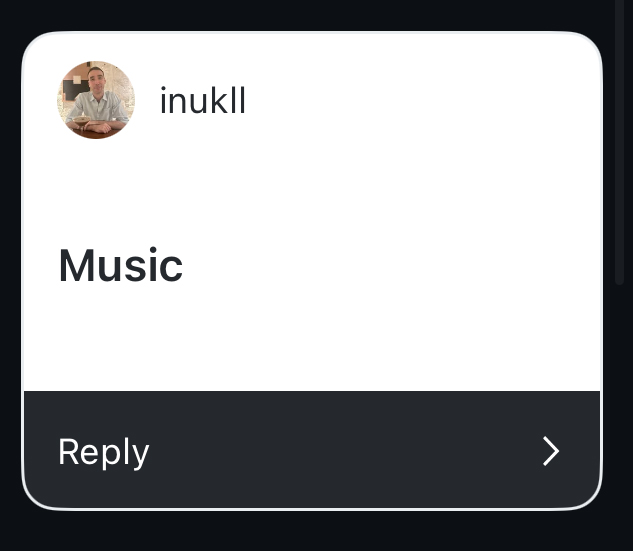
Task: Click the right-edge vertical scrollbar
Action: tap(623, 150)
